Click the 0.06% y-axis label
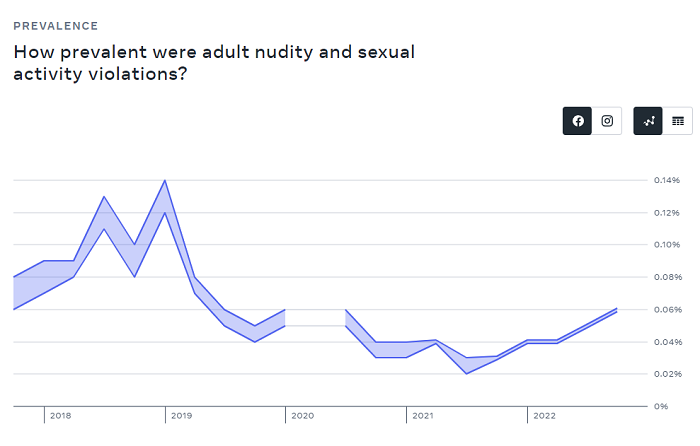The width and height of the screenshot is (700, 446). click(668, 309)
